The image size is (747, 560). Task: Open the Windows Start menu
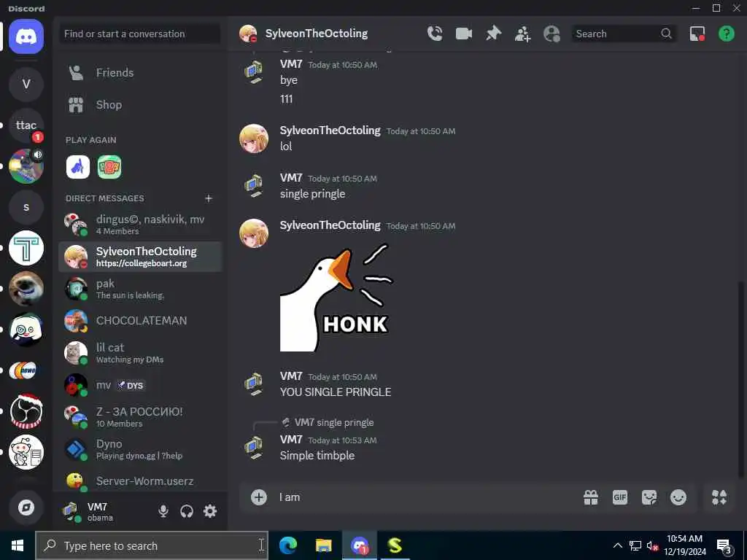[18, 545]
